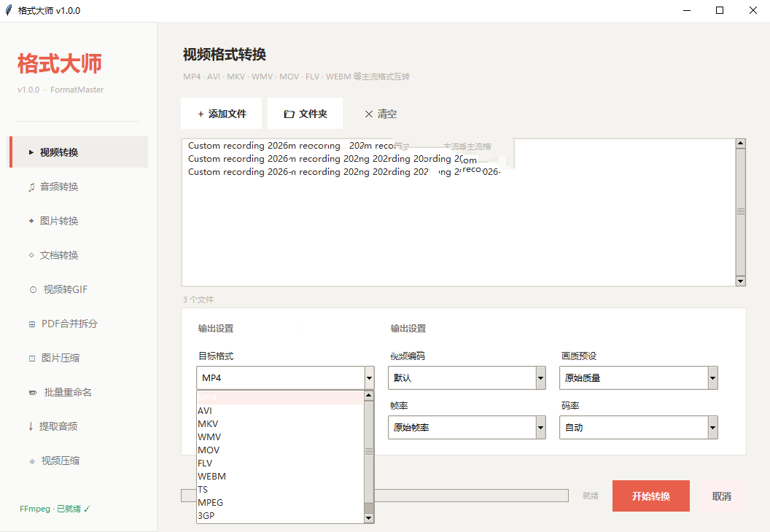The height and width of the screenshot is (532, 770).
Task: Click the feather app icon in title bar
Action: 8,10
